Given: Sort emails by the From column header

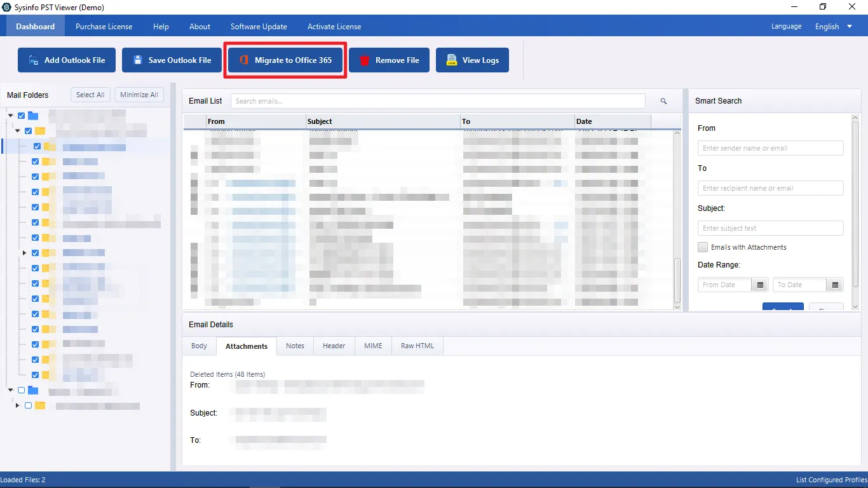Looking at the screenshot, I should pos(256,121).
